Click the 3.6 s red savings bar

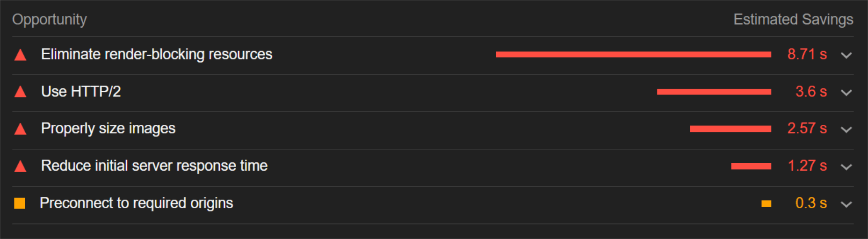click(x=714, y=92)
